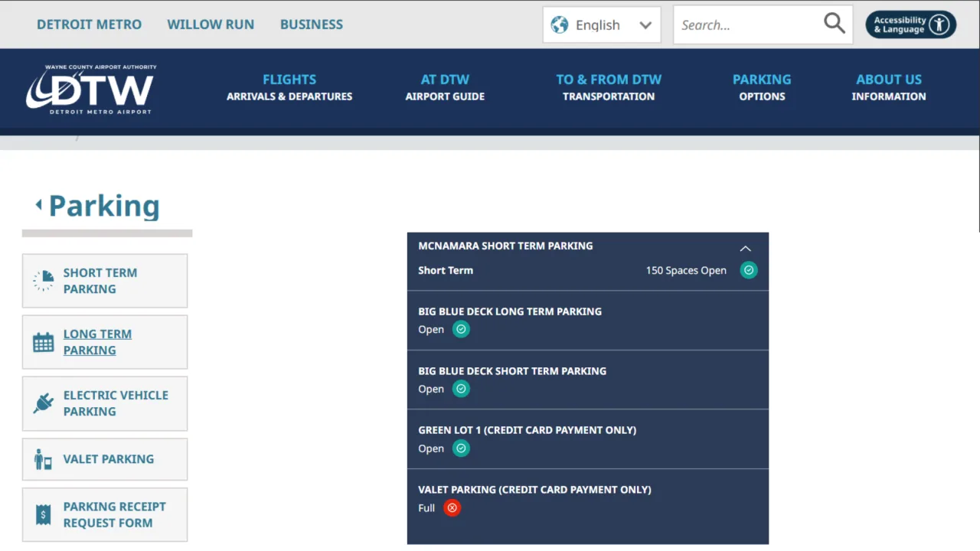Collapse the McNamara Short Term Parking section

746,249
